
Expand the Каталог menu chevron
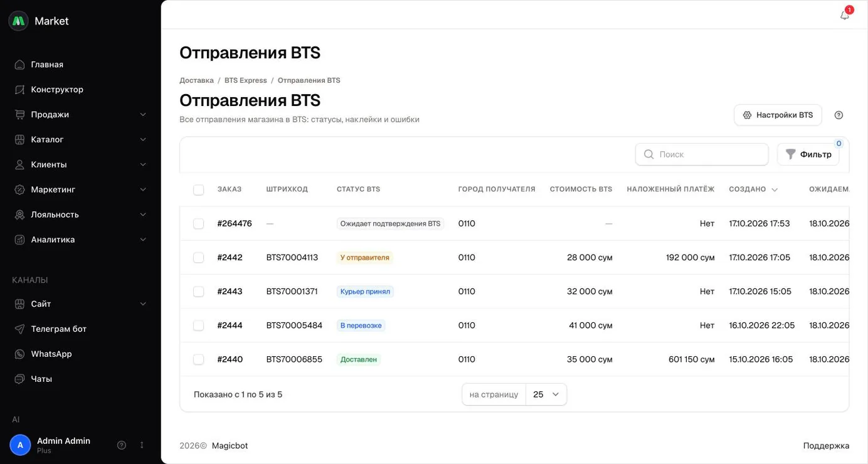coord(143,140)
